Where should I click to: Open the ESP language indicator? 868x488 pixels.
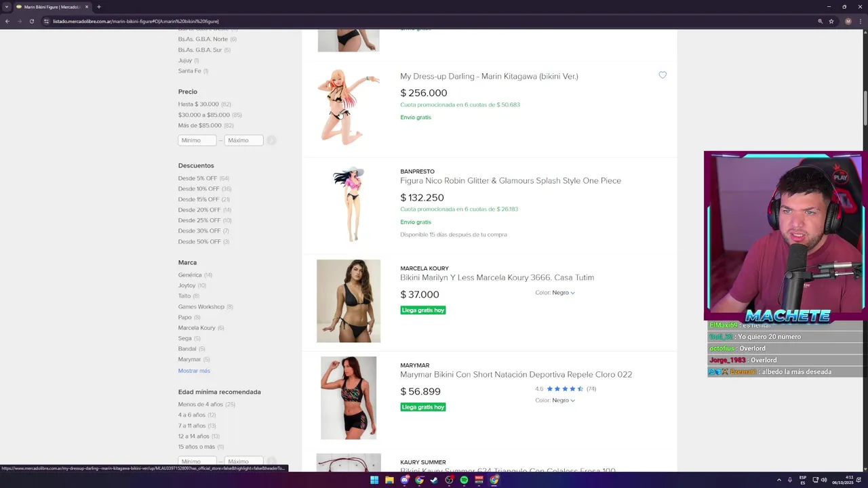(x=803, y=480)
